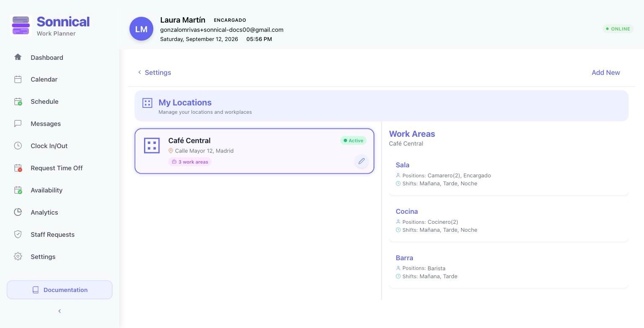Viewport: 644px width, 328px height.
Task: Go back to Settings via breadcrumb
Action: pyautogui.click(x=154, y=72)
